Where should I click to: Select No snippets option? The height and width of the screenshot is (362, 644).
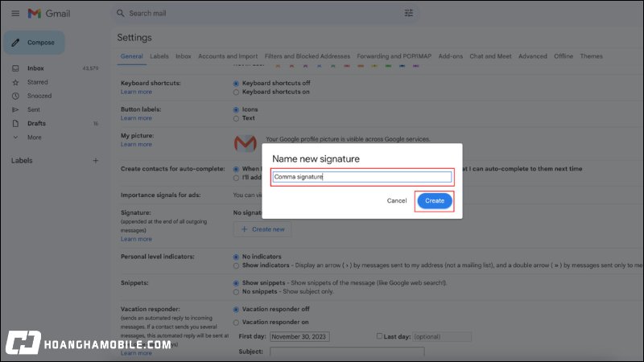click(x=236, y=292)
